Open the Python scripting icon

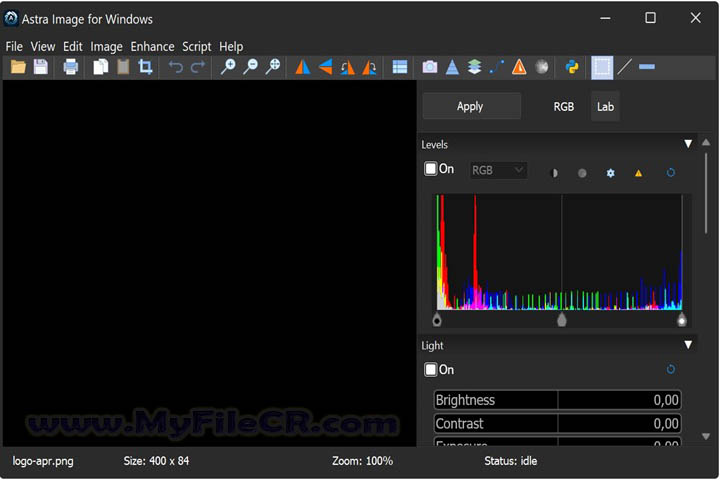tap(572, 67)
